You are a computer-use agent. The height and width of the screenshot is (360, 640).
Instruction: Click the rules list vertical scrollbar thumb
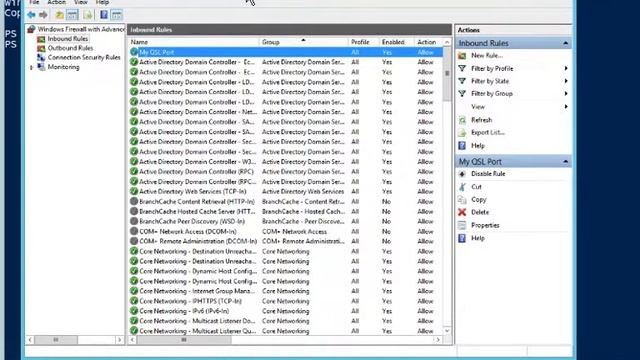[447, 74]
